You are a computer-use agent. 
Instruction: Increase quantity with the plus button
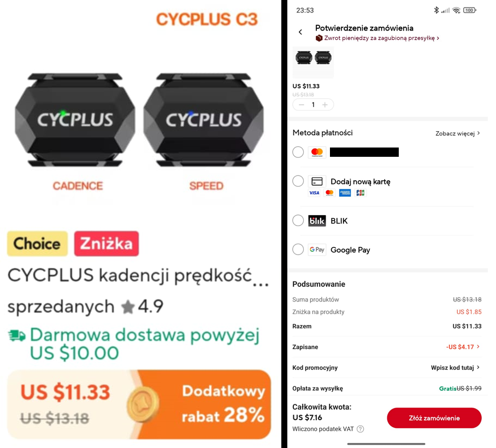tap(325, 105)
